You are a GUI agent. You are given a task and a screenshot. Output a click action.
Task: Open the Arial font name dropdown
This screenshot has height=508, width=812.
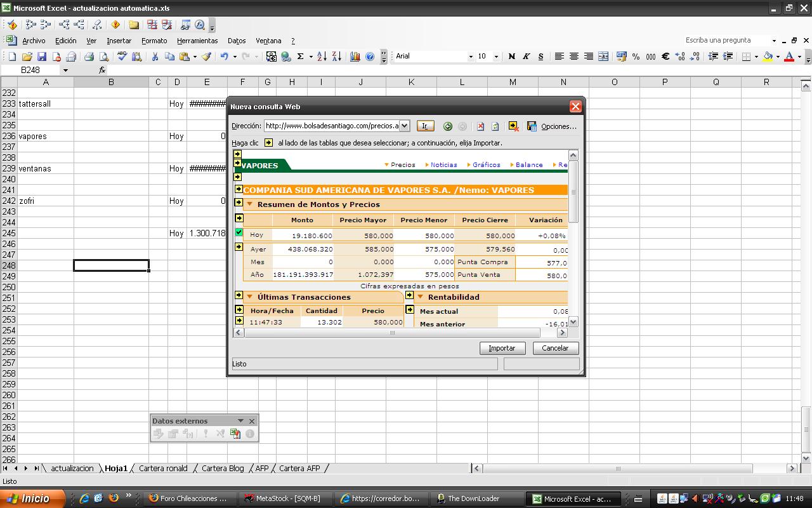point(471,57)
